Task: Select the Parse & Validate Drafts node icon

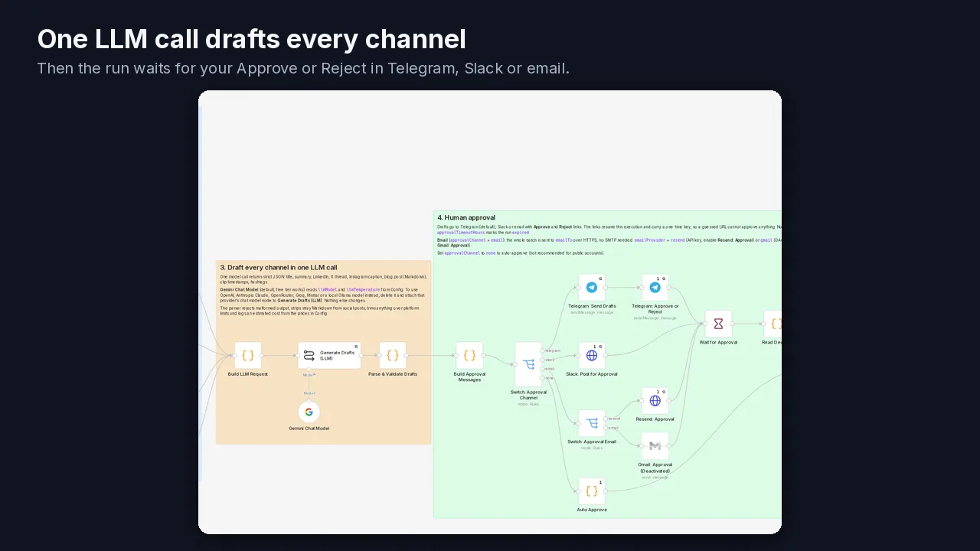Action: (x=393, y=355)
